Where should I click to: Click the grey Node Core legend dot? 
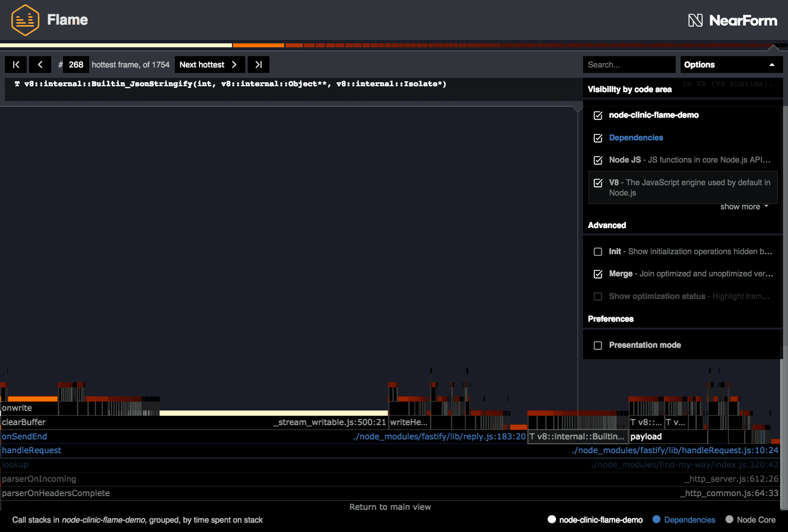[x=729, y=520]
